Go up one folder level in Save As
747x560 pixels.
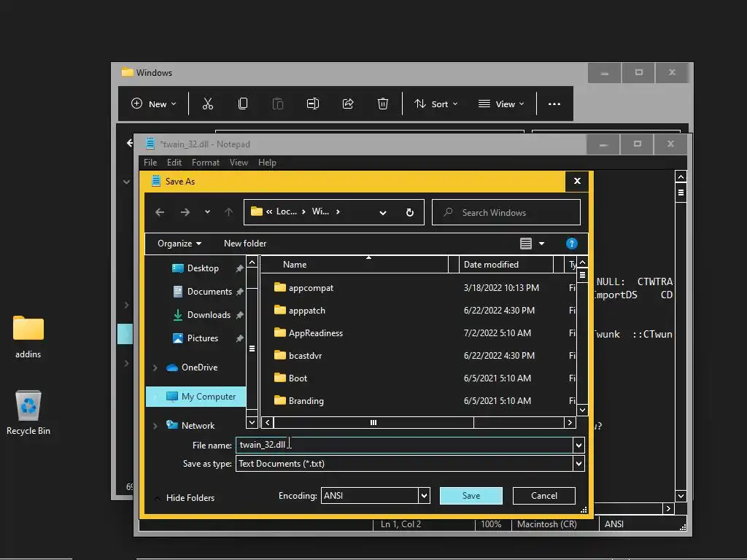[x=228, y=212]
